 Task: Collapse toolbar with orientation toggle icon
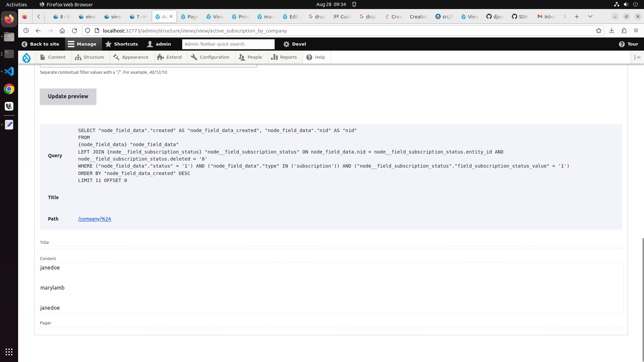[x=637, y=57]
